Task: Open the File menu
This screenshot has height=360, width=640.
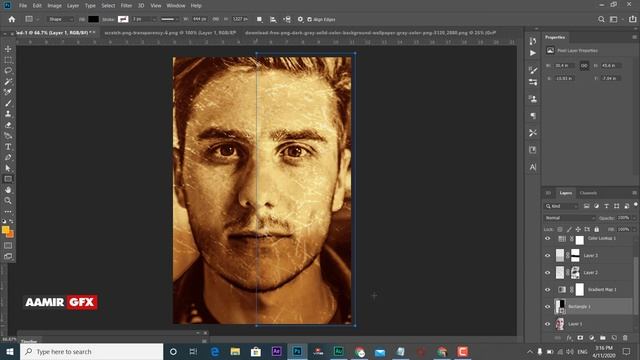Action: point(23,6)
